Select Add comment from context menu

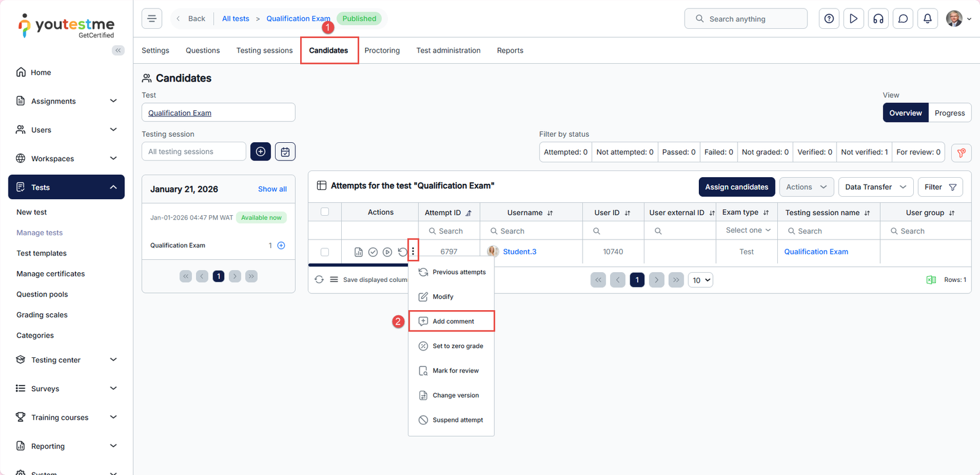click(x=453, y=321)
